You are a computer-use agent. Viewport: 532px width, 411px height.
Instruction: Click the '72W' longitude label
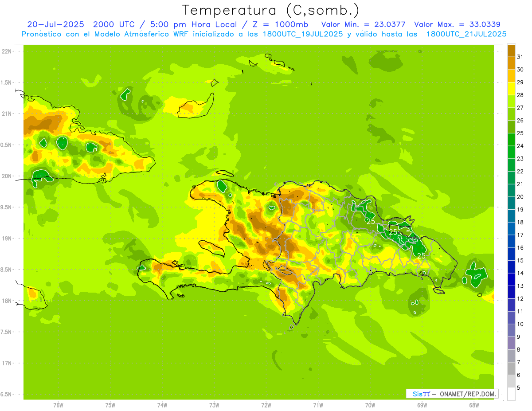click(x=266, y=405)
